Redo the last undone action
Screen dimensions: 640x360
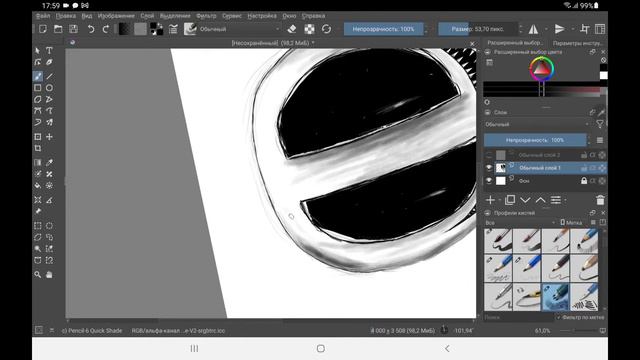coord(106,29)
